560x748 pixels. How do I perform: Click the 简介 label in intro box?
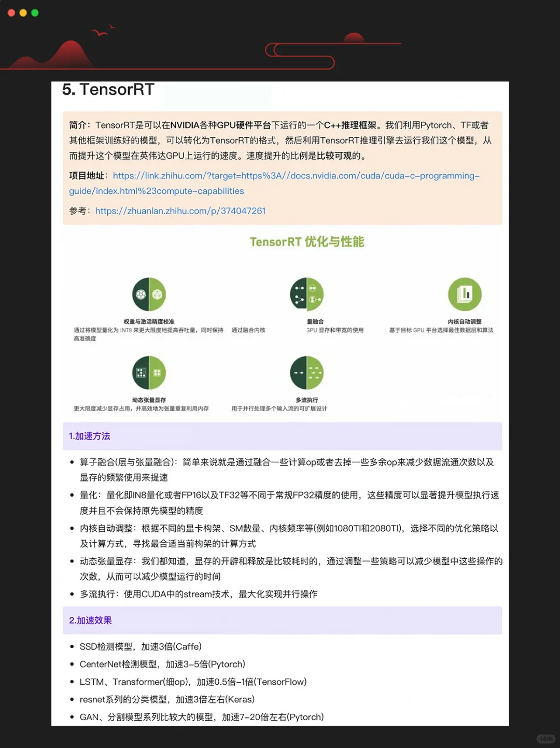(78, 125)
